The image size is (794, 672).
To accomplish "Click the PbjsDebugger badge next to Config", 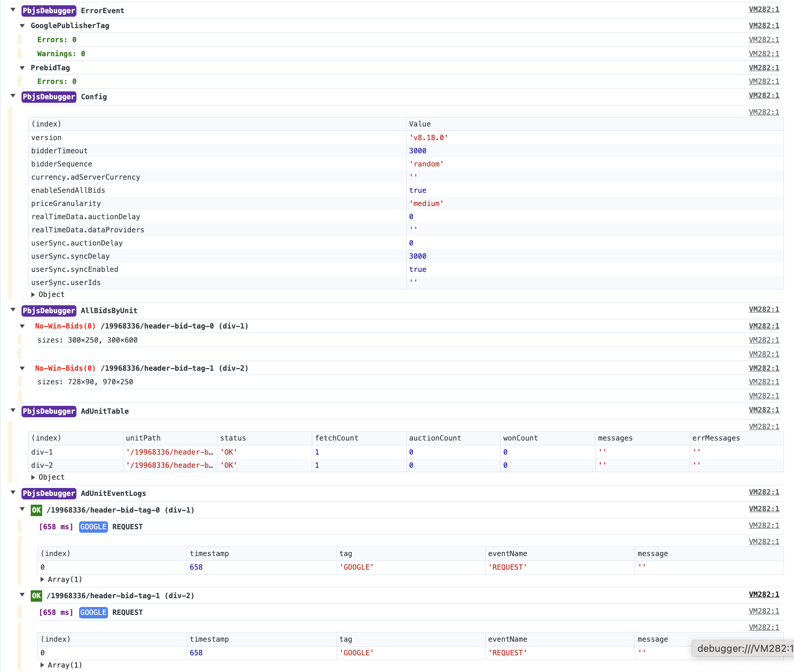I will click(x=49, y=97).
